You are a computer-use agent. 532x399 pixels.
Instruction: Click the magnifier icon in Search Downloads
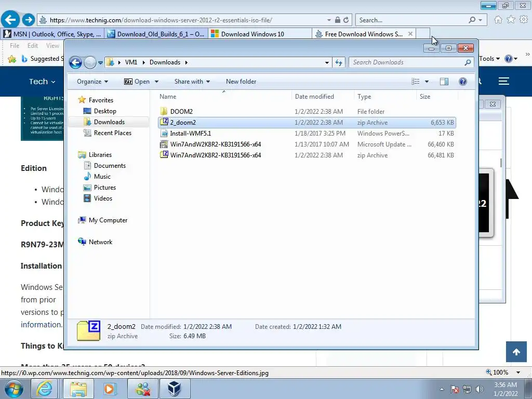[468, 62]
